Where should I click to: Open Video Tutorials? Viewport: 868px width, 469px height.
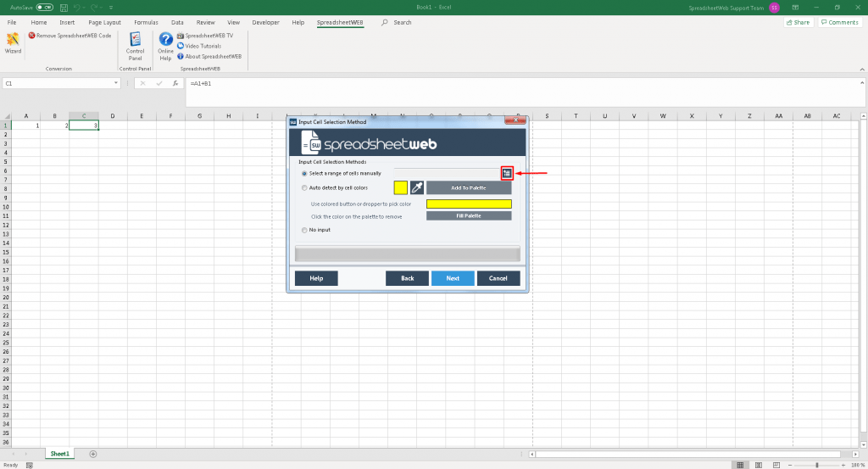click(x=199, y=46)
